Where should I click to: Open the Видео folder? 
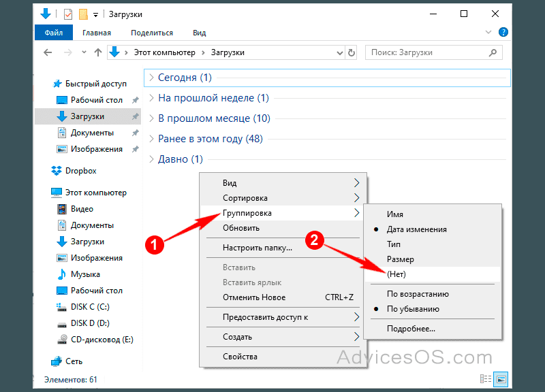pyautogui.click(x=75, y=209)
